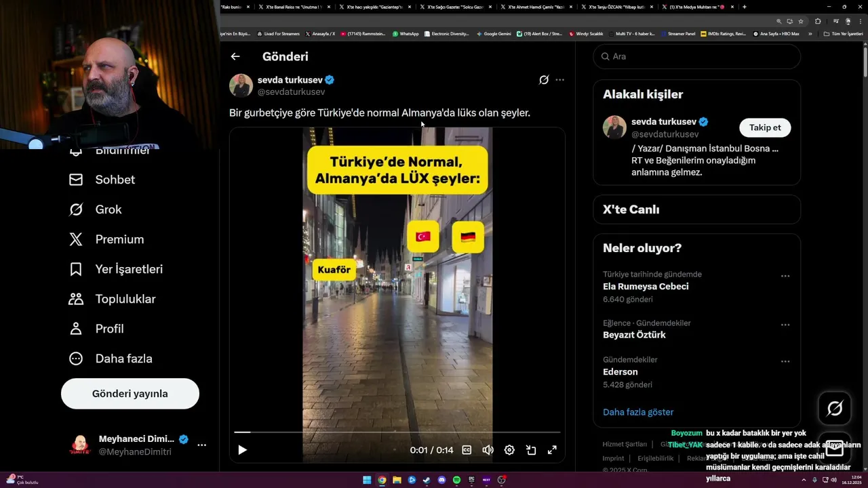
Task: Open video settings gear
Action: tap(509, 450)
